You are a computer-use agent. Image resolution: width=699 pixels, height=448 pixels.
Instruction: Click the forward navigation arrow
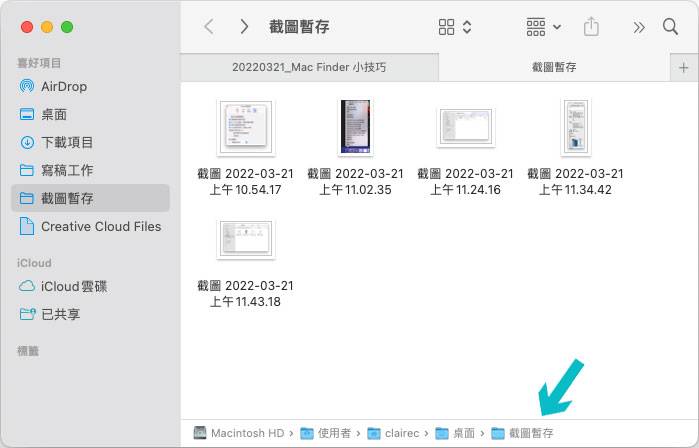244,27
